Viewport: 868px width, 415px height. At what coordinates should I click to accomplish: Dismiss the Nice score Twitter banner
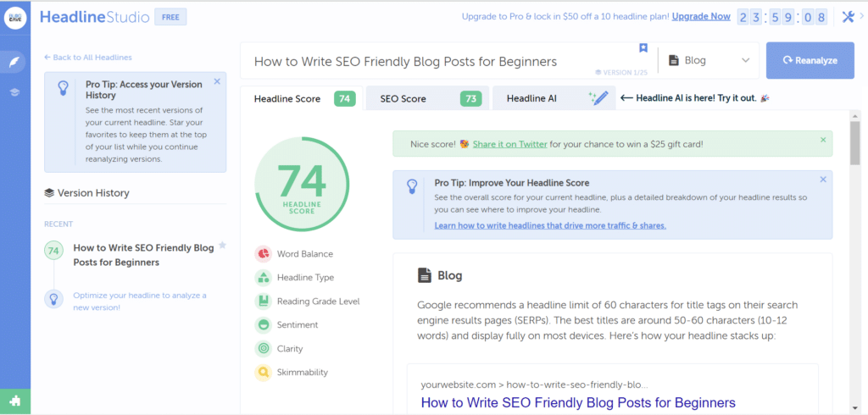pyautogui.click(x=823, y=140)
